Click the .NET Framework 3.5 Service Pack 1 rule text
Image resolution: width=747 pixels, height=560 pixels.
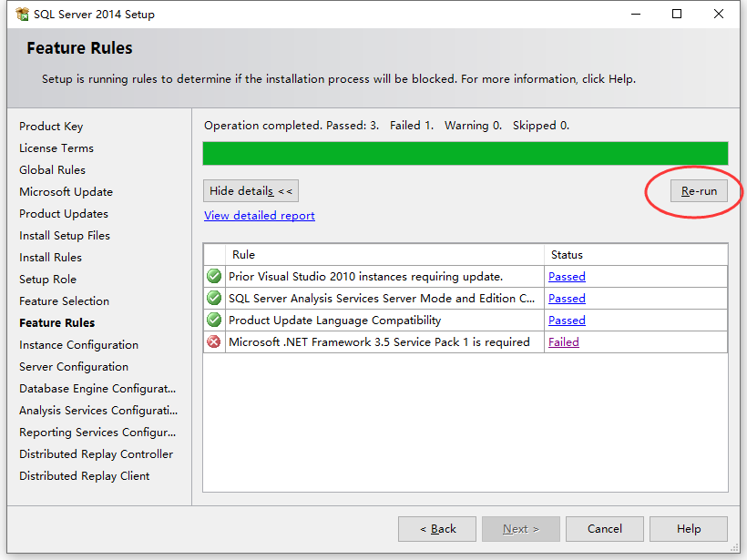tap(379, 342)
